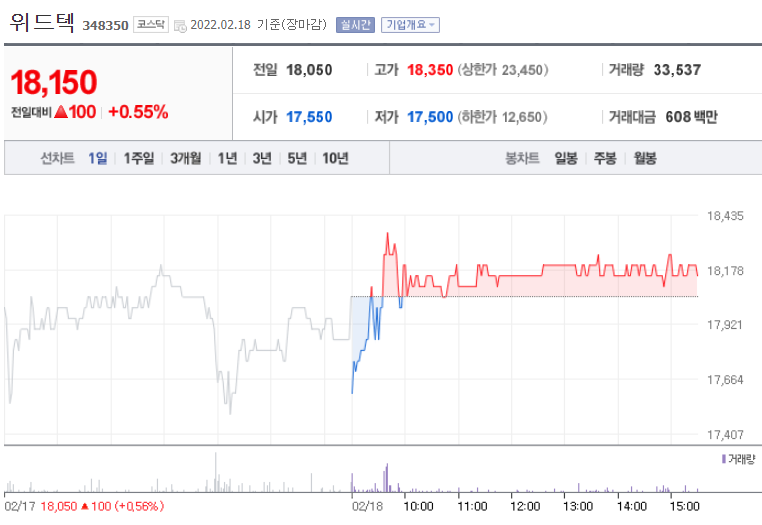Viewport: 762px width, 525px height.
Task: Show the 10년 line chart
Action: [x=335, y=158]
